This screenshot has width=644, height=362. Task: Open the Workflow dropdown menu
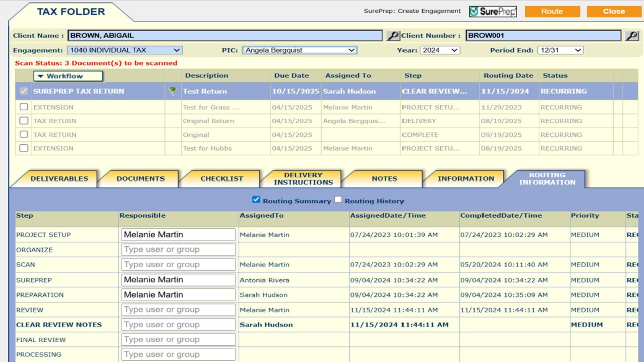[x=68, y=76]
